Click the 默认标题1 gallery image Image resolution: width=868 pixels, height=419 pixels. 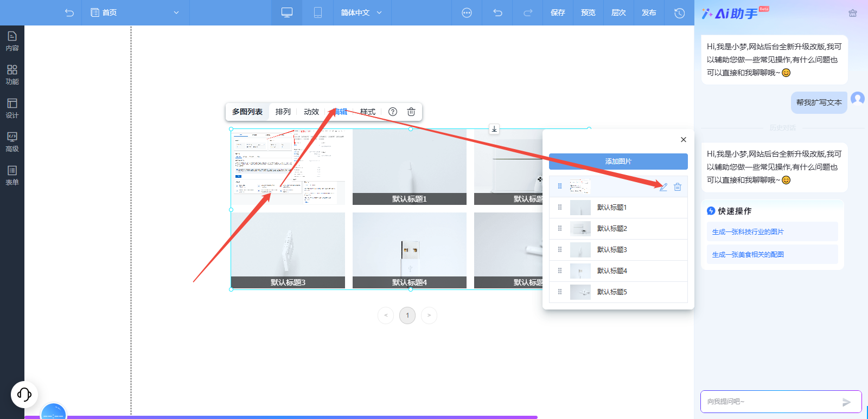click(x=410, y=167)
